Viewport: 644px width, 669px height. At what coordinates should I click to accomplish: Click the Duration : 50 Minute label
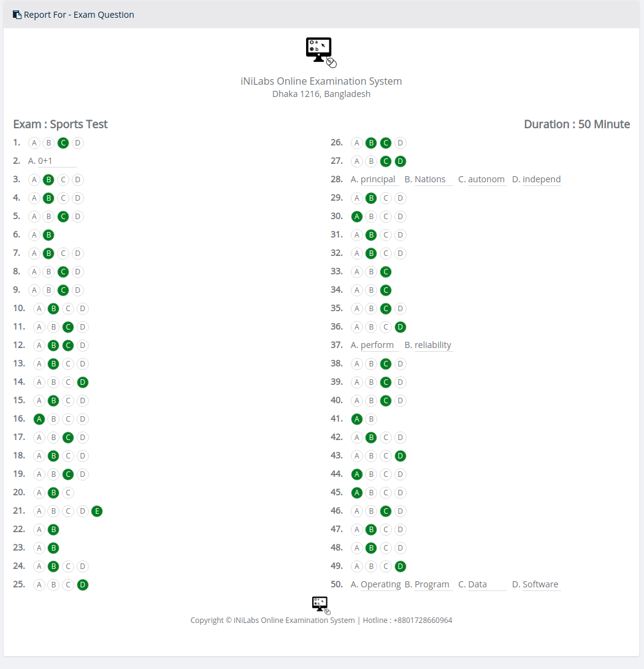tap(577, 124)
